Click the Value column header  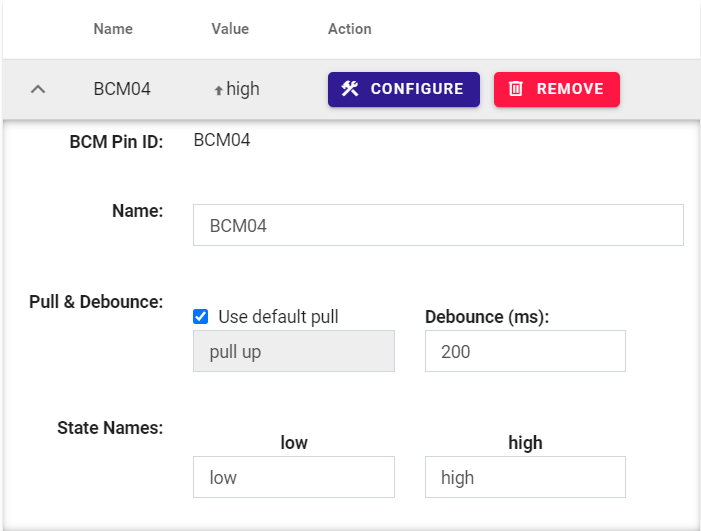[230, 29]
